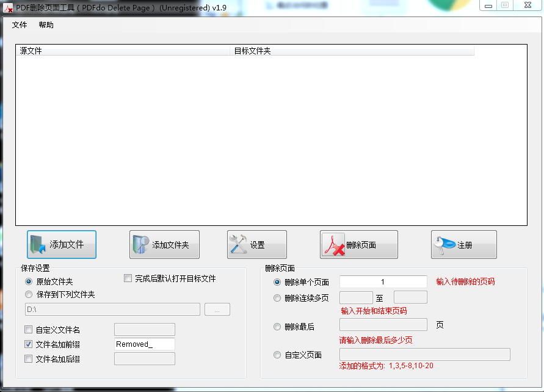Choose the 删除最后 radio option

(277, 327)
